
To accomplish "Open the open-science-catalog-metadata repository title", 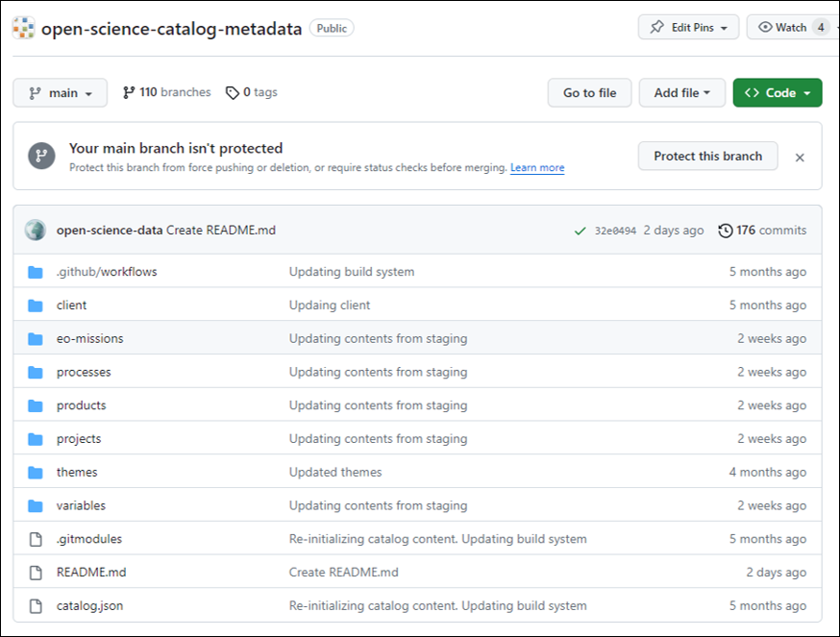I will pos(171,29).
